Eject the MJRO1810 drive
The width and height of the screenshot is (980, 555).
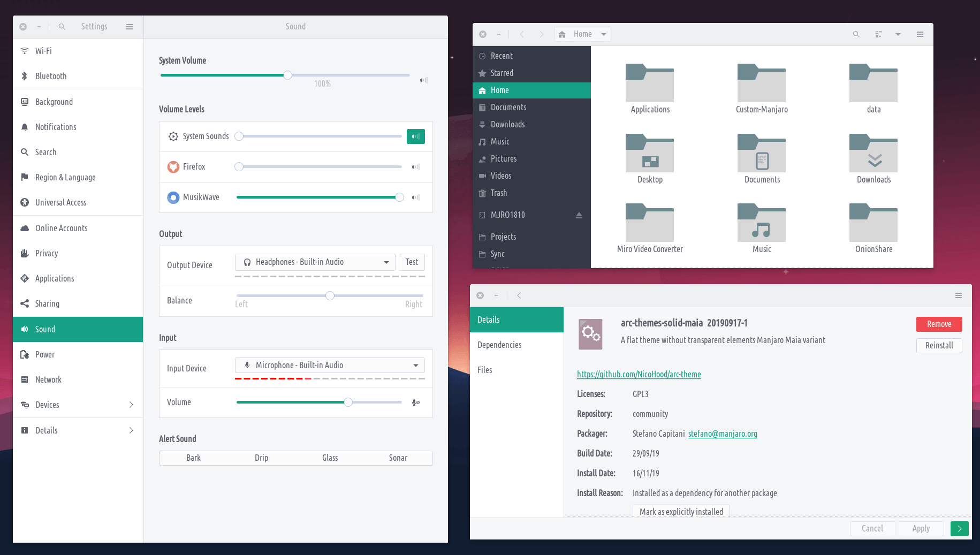click(579, 215)
